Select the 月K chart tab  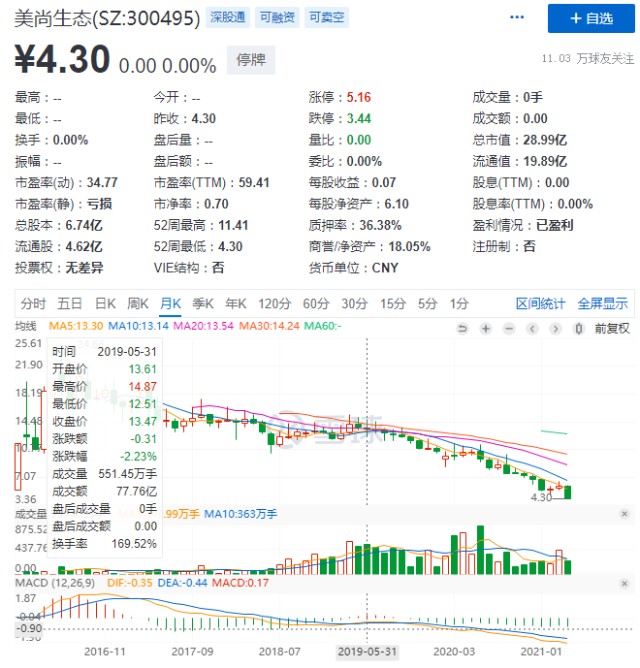(170, 304)
